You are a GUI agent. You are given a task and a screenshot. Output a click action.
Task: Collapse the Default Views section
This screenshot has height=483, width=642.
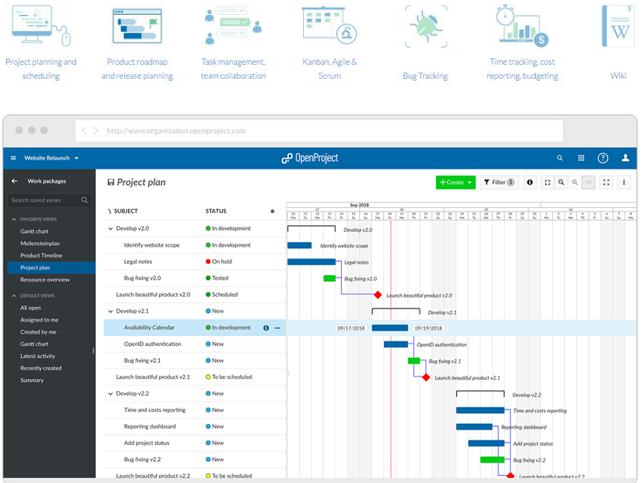(14, 296)
